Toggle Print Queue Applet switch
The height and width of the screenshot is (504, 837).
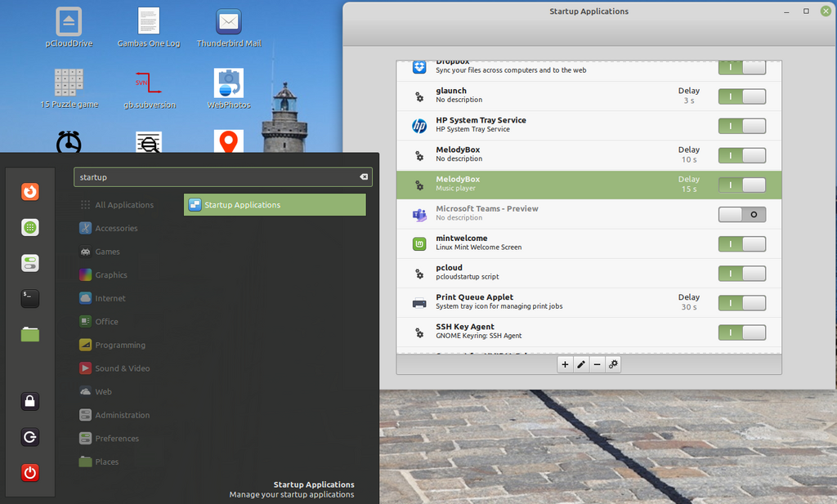742,303
